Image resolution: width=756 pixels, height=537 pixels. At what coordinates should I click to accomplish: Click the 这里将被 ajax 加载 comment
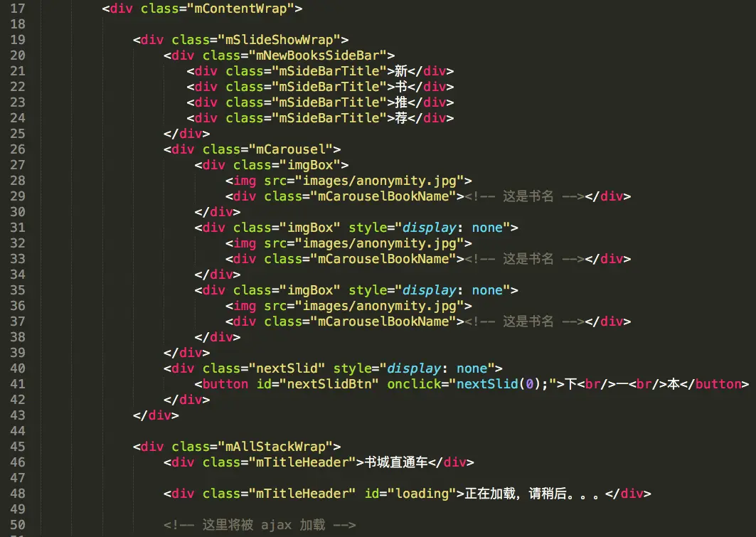pos(260,525)
